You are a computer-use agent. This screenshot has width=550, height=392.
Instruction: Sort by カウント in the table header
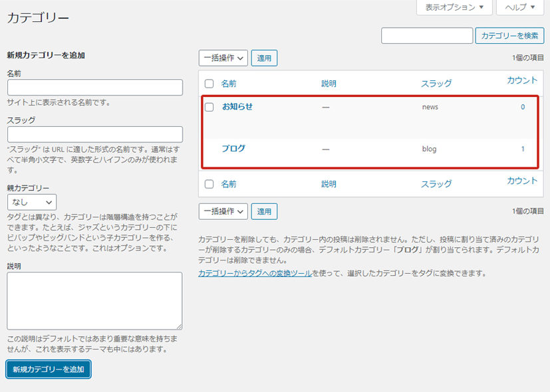click(x=521, y=80)
